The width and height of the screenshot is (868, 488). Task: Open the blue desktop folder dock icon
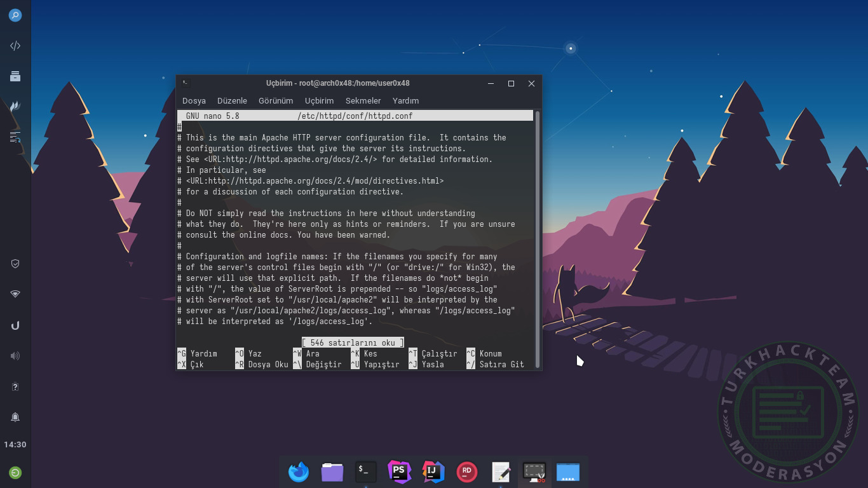pos(568,471)
